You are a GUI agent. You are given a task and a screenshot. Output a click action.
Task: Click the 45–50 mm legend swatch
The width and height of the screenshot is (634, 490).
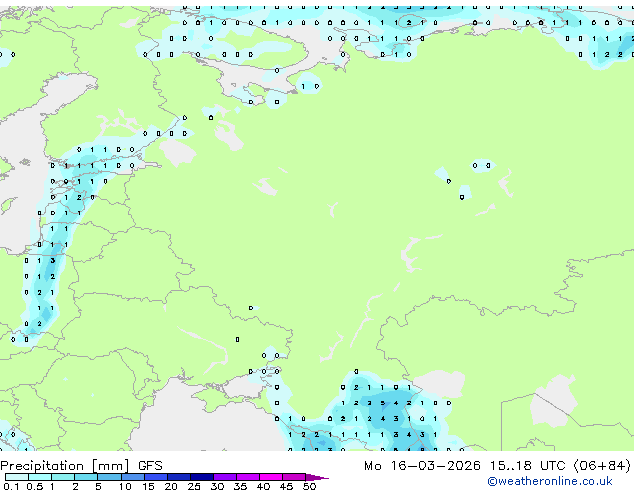tap(294, 477)
